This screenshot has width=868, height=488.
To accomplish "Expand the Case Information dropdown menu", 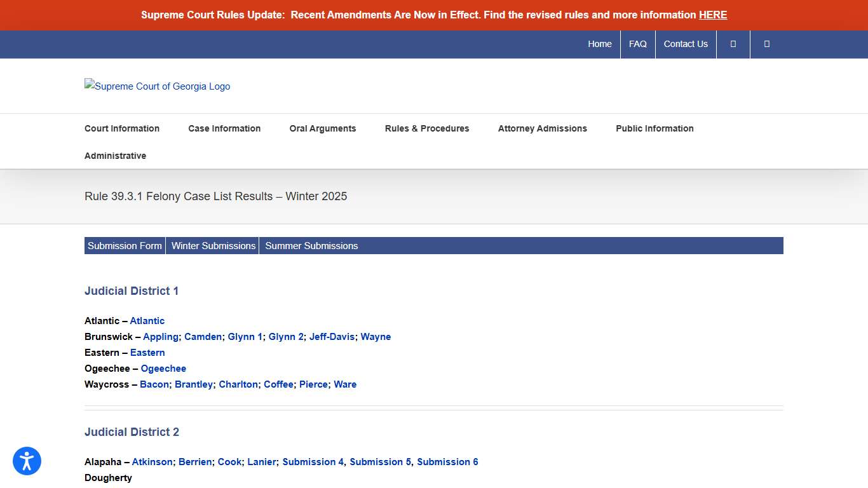I will [x=224, y=128].
